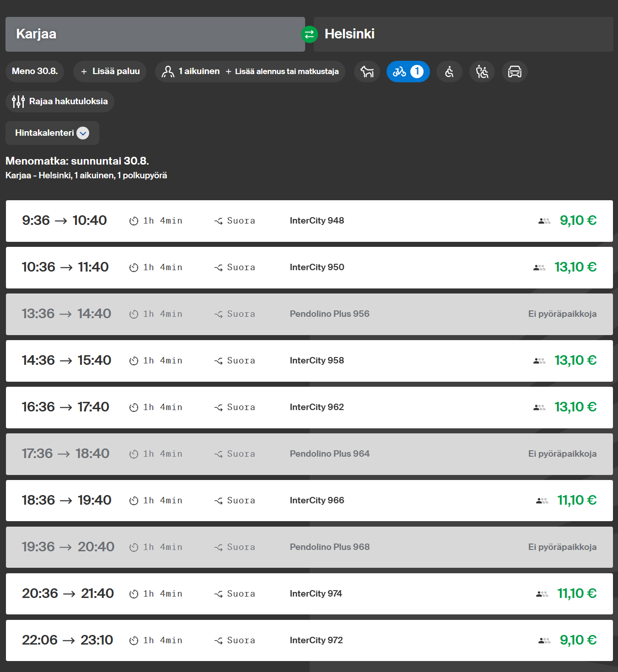
Task: Open the Meno 30.8. date picker
Action: click(35, 71)
